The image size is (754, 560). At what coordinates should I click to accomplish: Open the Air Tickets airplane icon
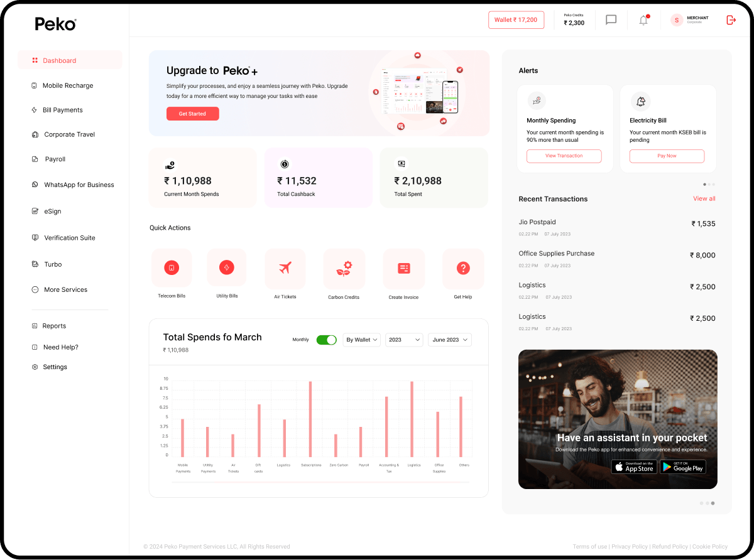[x=285, y=269]
